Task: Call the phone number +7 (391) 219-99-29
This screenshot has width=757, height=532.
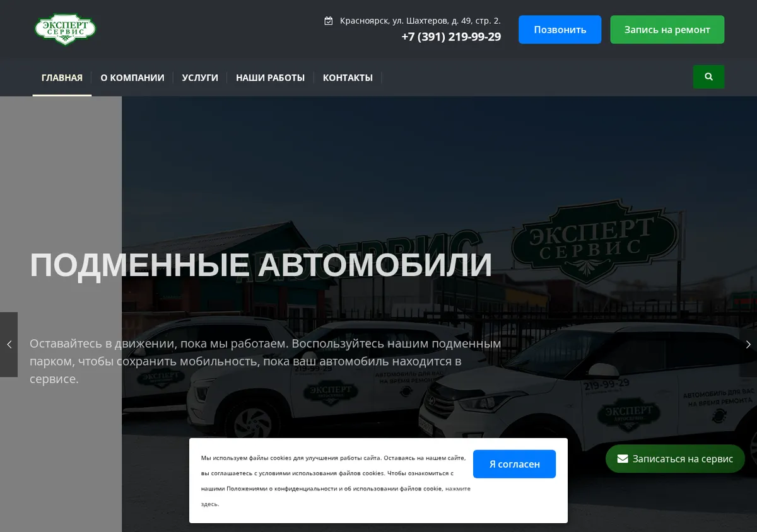Action: 451,37
